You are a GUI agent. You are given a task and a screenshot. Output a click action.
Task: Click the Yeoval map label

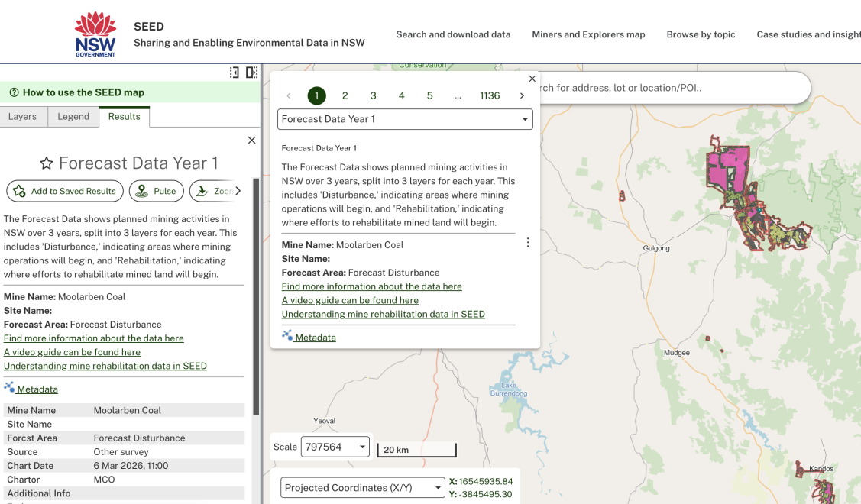coord(325,421)
